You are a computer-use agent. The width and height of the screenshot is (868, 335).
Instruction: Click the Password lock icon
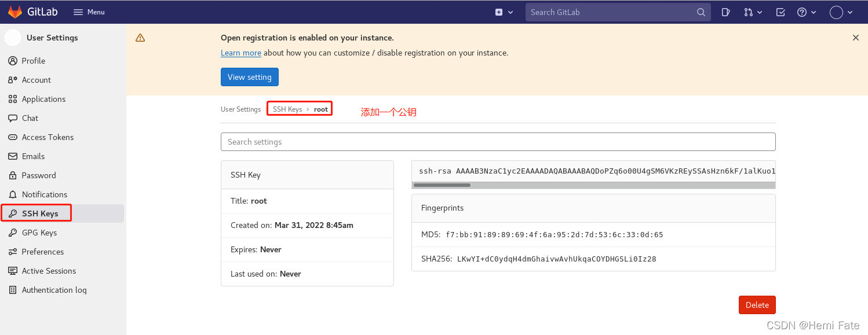(13, 175)
